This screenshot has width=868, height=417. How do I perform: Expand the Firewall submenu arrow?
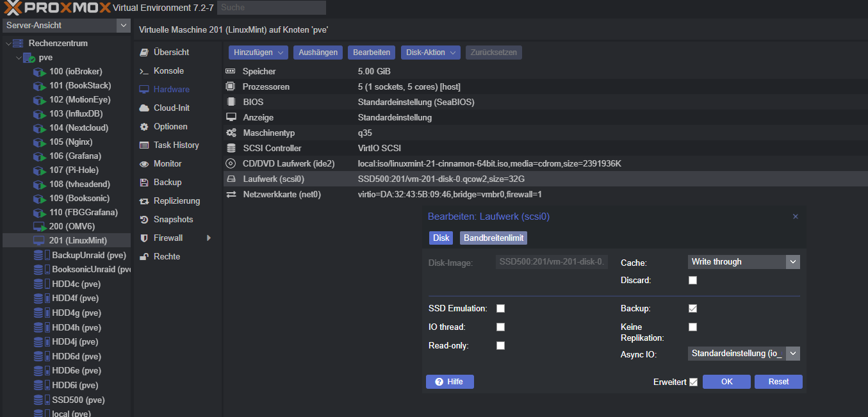[208, 238]
